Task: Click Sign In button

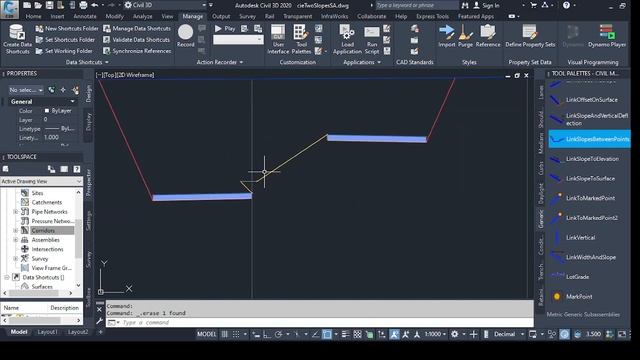Action: click(x=487, y=5)
